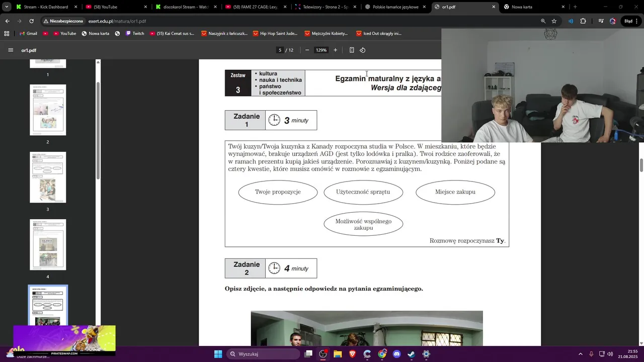Switch to Telewizory - Strona 2 tab
Viewport: 644px width, 362px height.
click(326, 7)
